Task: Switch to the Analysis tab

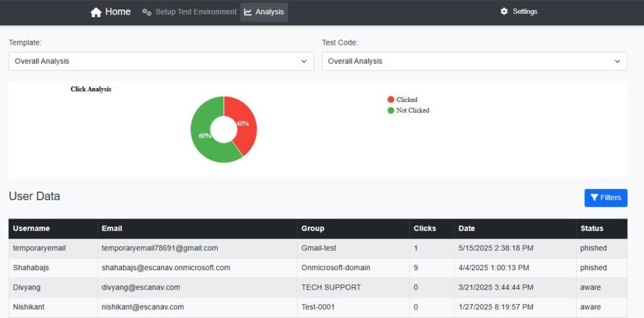Action: [264, 13]
